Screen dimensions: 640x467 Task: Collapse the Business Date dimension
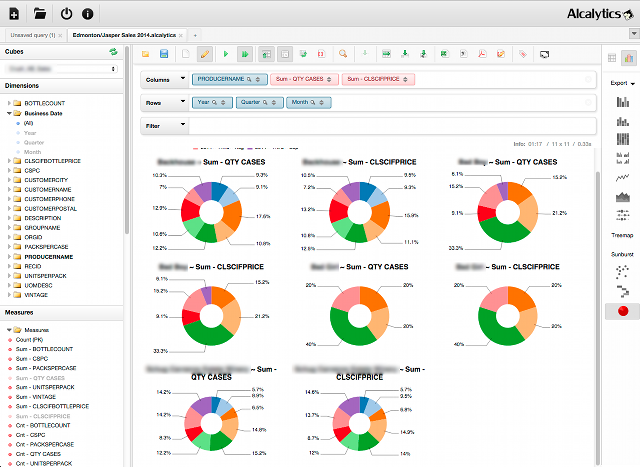(x=9, y=113)
